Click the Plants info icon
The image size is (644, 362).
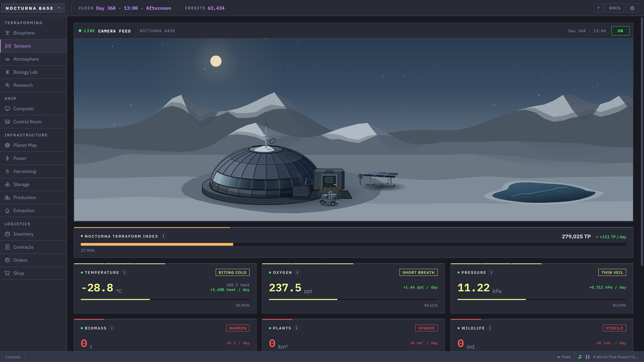point(297,328)
